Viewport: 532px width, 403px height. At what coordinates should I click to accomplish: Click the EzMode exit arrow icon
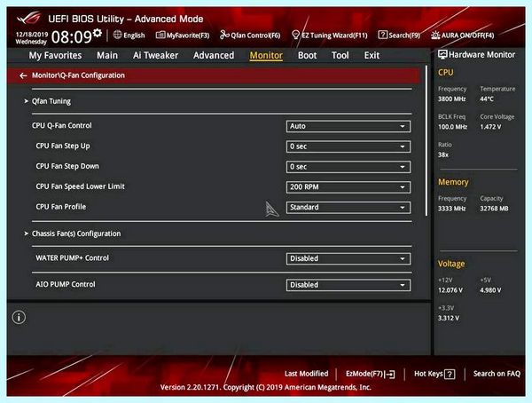390,375
